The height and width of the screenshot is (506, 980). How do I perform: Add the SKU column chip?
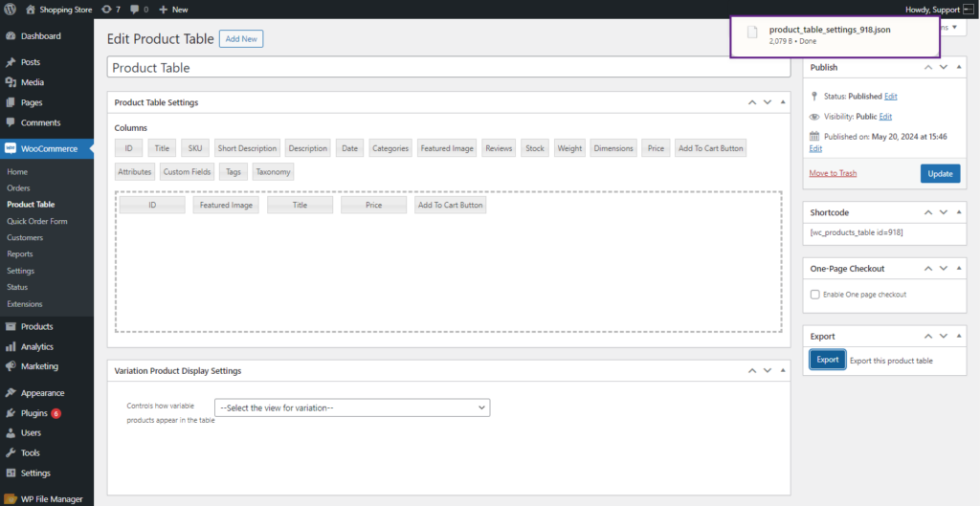(195, 148)
